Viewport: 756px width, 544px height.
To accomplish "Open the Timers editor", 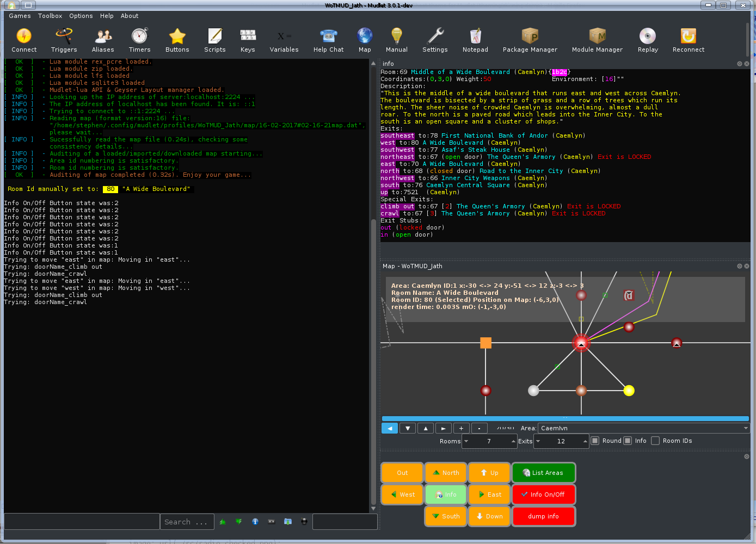I will (140, 41).
